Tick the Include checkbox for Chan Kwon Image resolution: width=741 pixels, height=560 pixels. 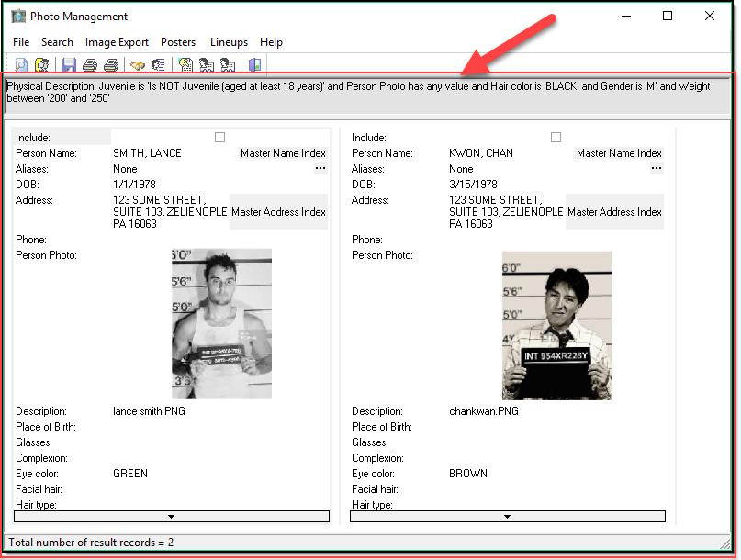(556, 138)
